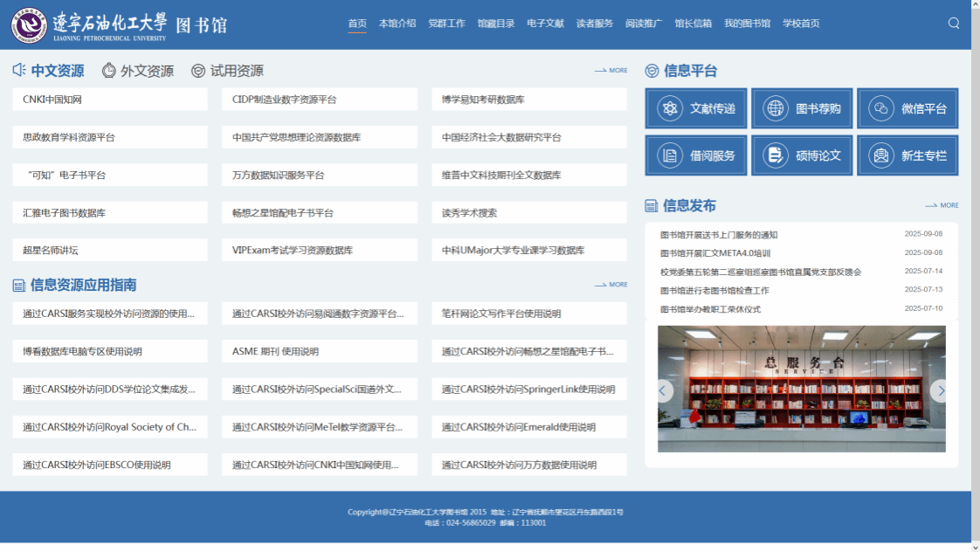Click the 借阅服务 document icon
Viewport: 980px width, 552px height.
click(x=669, y=155)
